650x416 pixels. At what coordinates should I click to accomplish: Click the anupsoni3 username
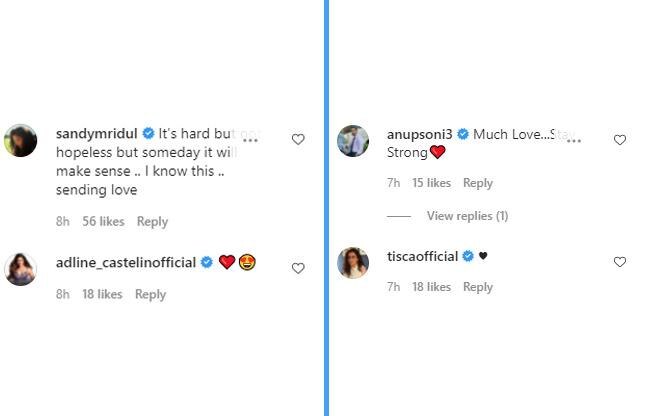pos(419,133)
